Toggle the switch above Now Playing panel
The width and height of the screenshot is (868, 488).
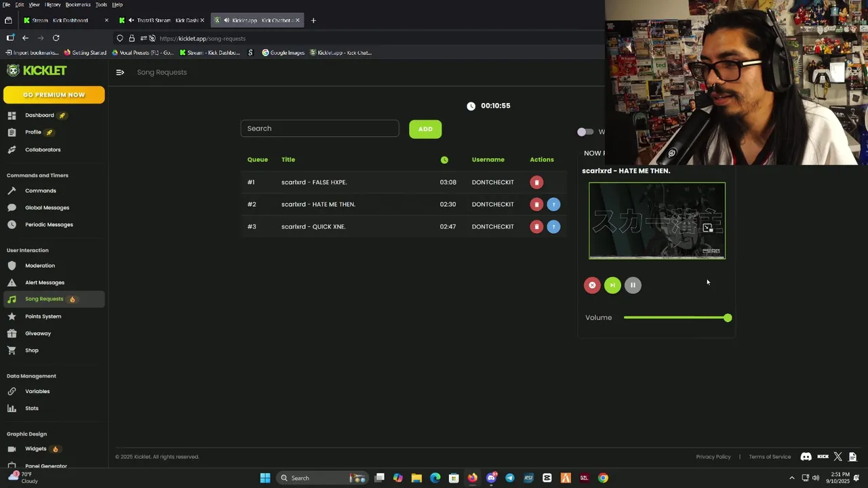(x=585, y=132)
